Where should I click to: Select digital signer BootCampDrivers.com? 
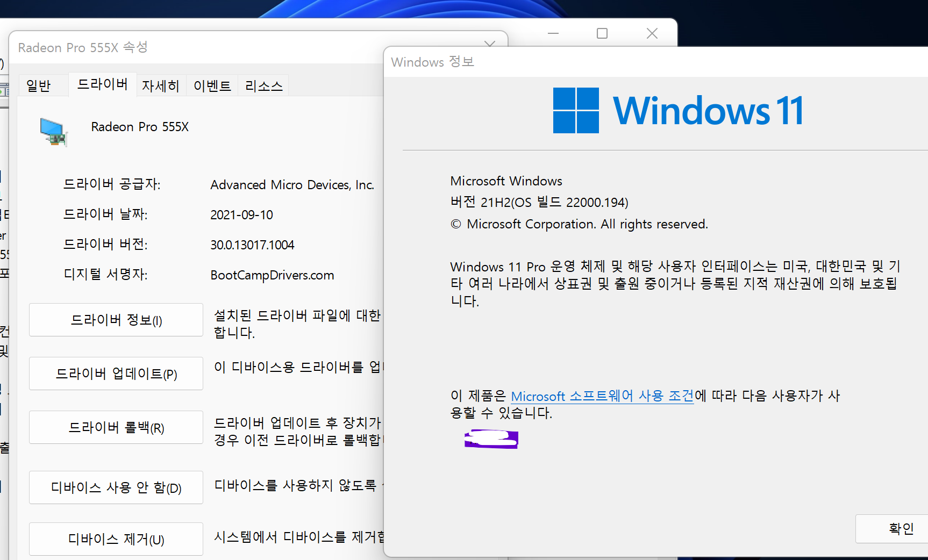[x=272, y=275]
